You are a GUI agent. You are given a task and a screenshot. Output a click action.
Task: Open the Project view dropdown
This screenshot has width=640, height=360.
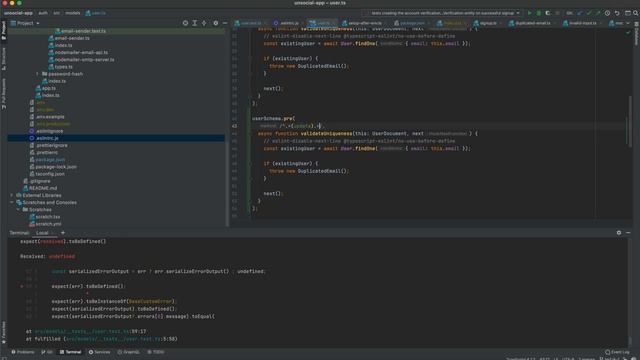click(x=25, y=23)
